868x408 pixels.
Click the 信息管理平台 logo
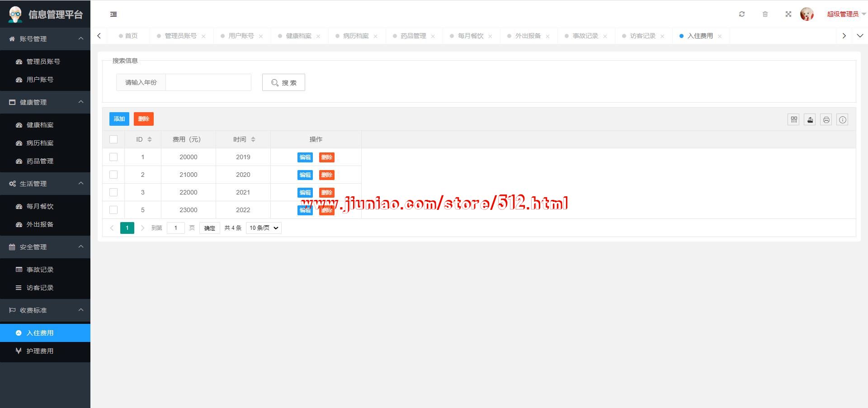coord(45,14)
